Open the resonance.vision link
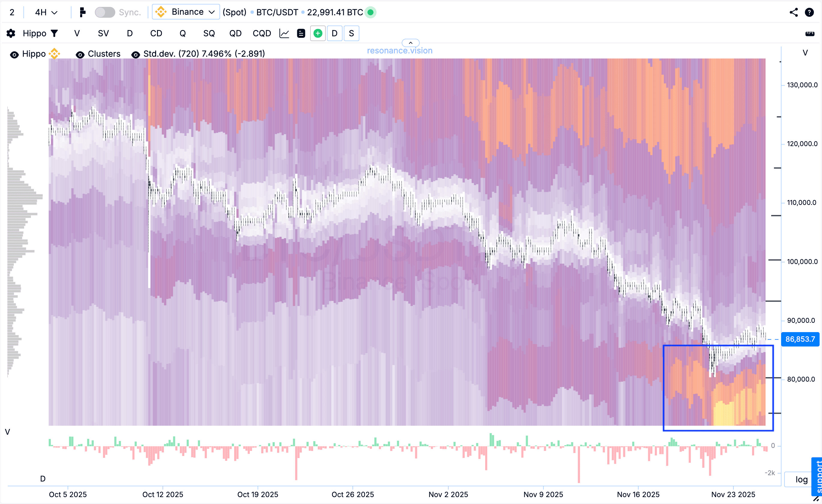The width and height of the screenshot is (822, 504). point(399,51)
